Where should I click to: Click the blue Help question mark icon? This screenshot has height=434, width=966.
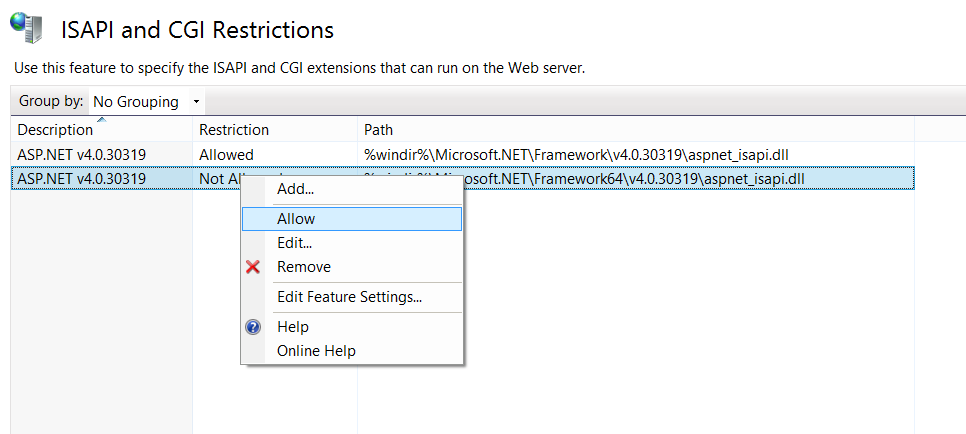[x=253, y=327]
